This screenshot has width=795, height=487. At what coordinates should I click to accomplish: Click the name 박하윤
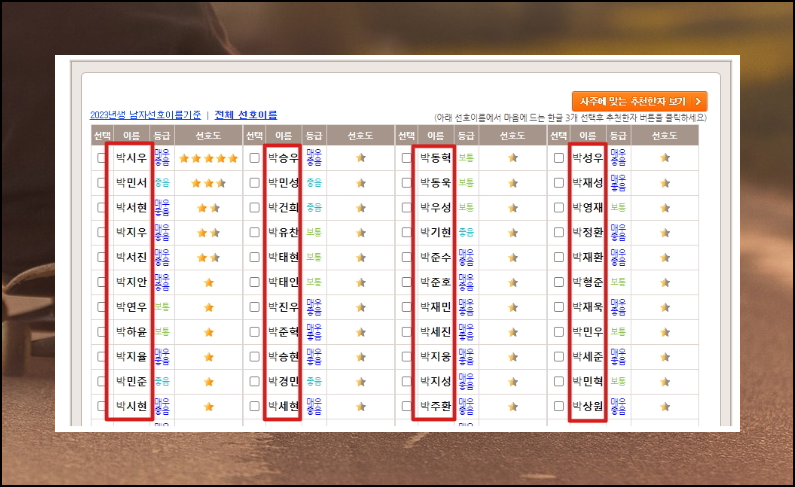click(x=131, y=332)
